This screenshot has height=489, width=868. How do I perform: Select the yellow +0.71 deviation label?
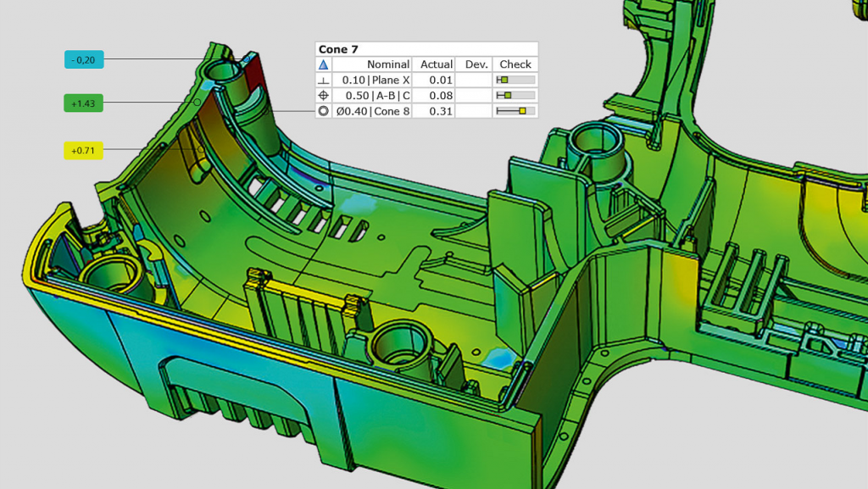[83, 151]
